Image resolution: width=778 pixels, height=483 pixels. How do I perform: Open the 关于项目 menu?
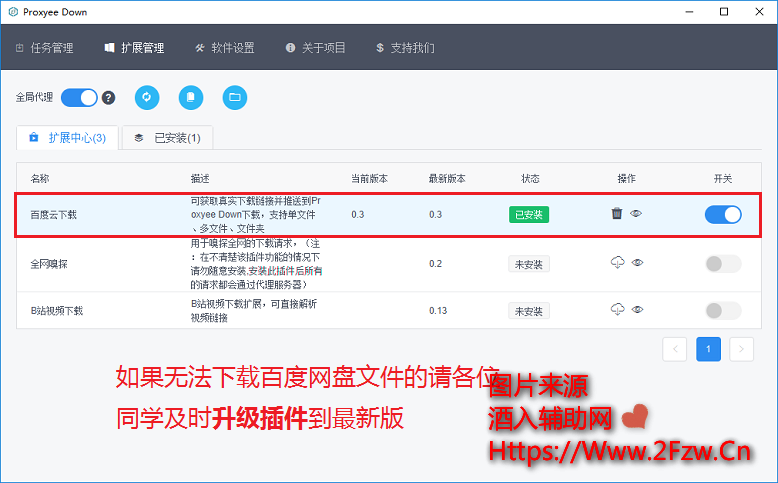(316, 48)
